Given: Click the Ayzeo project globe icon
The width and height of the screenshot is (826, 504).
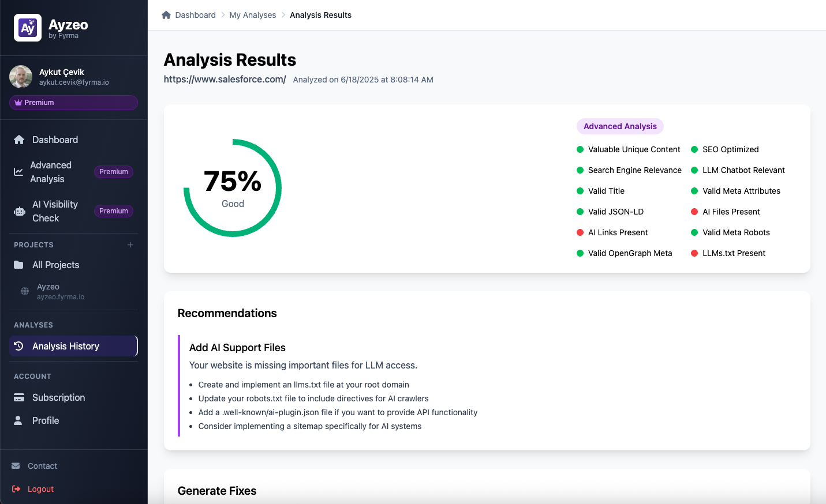Looking at the screenshot, I should [x=25, y=291].
